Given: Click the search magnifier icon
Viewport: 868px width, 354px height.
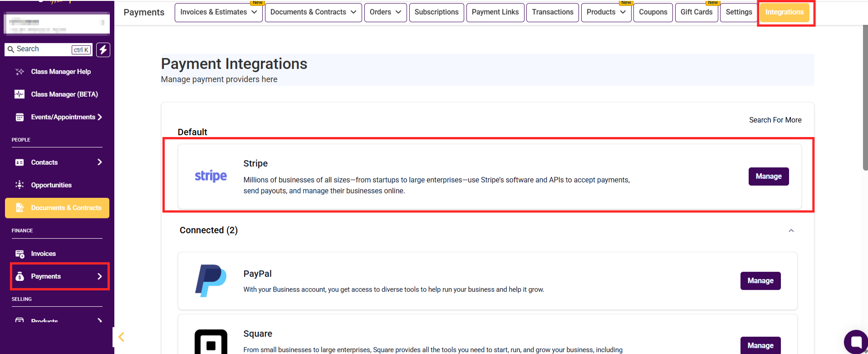Looking at the screenshot, I should 11,49.
